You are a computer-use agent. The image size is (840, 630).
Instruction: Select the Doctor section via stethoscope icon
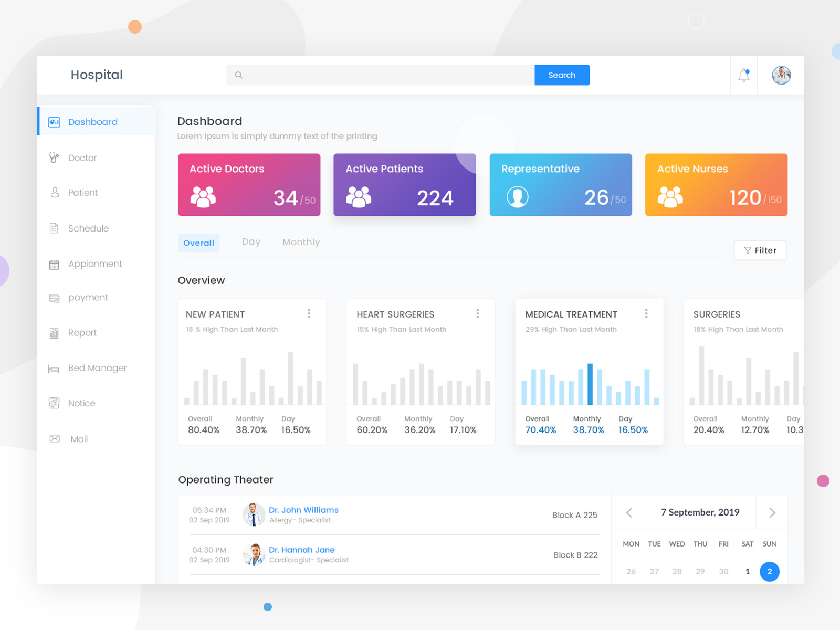(x=54, y=157)
